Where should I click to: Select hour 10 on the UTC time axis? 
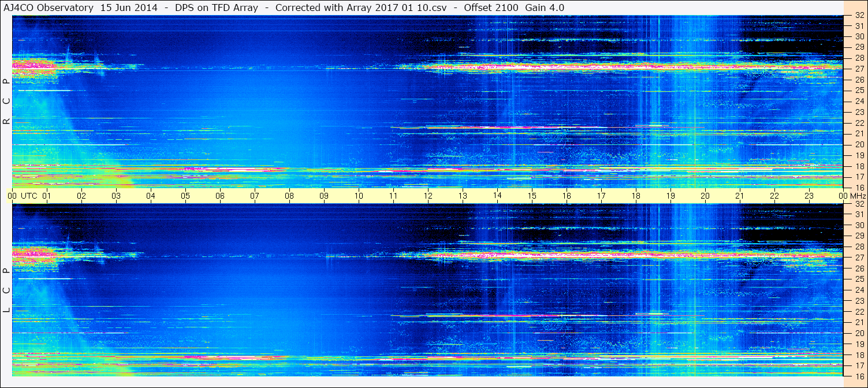[x=359, y=196]
